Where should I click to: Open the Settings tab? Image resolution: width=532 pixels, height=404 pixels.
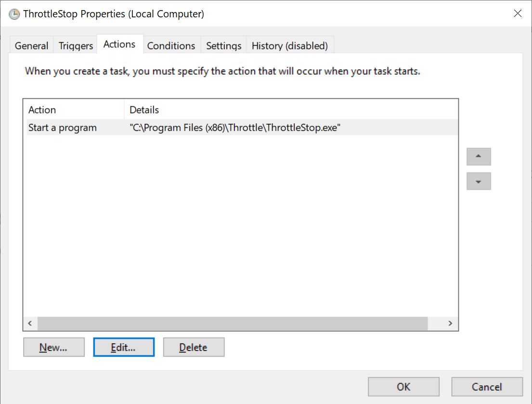click(x=223, y=45)
